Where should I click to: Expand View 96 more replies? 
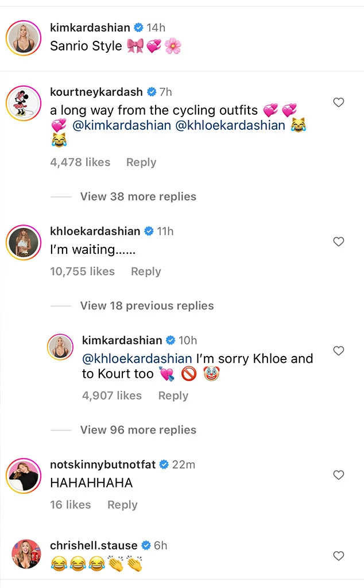point(138,430)
